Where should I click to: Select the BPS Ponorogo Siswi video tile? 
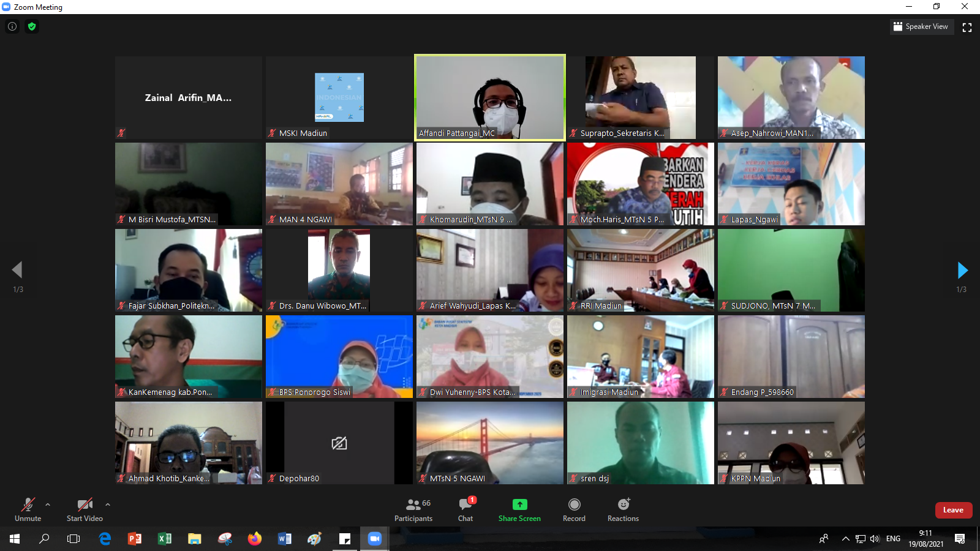pos(339,356)
